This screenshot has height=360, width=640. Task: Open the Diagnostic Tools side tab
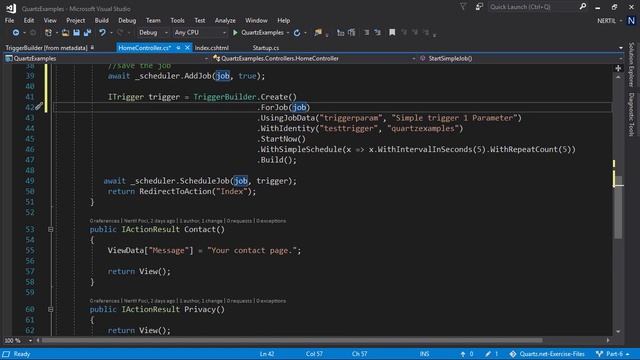pos(631,114)
